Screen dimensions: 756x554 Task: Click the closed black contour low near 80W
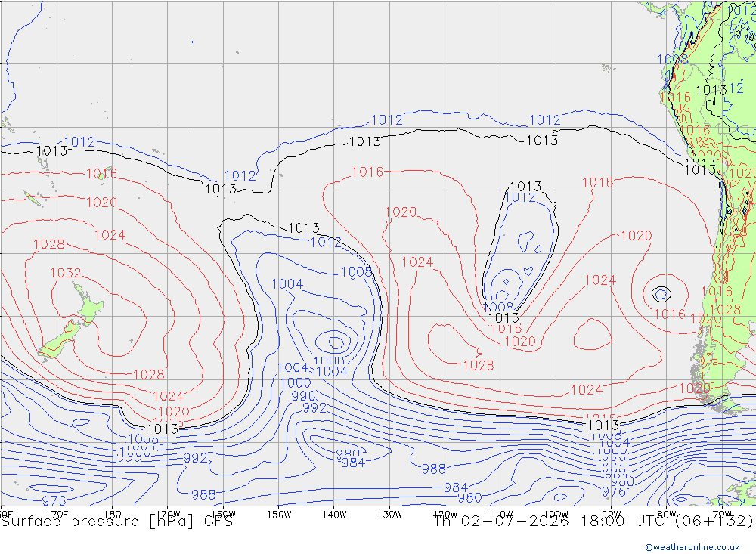tap(661, 294)
